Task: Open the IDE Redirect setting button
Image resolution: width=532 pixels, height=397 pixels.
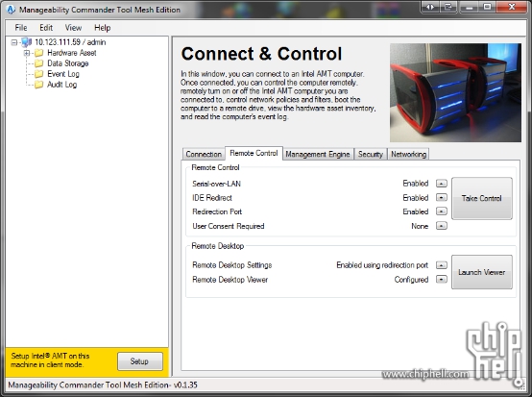Action: point(442,198)
